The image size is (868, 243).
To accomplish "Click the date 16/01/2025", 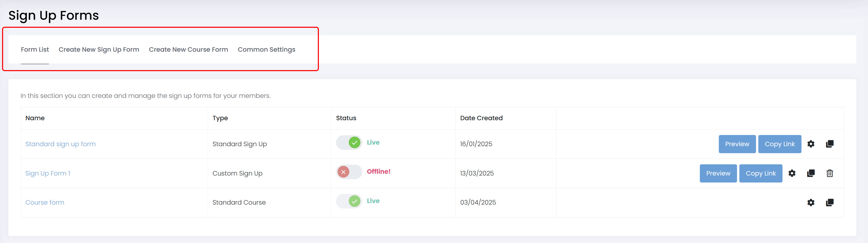I will pos(476,144).
